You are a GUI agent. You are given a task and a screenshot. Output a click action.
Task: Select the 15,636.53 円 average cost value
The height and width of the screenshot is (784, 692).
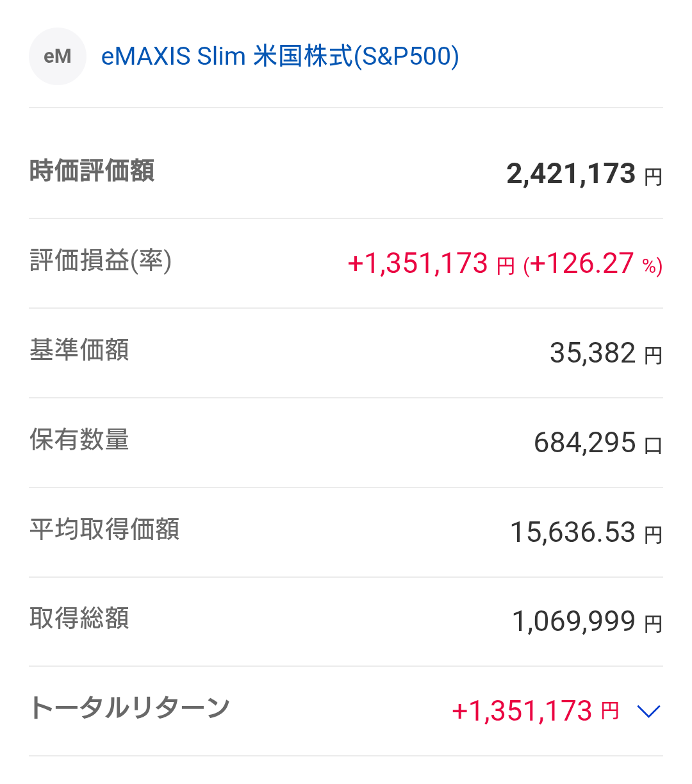click(x=586, y=533)
